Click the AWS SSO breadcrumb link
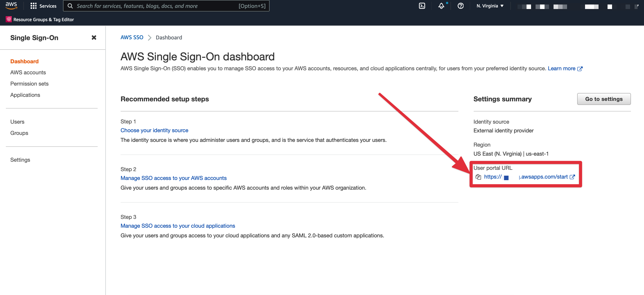This screenshot has height=295, width=644. (x=132, y=38)
